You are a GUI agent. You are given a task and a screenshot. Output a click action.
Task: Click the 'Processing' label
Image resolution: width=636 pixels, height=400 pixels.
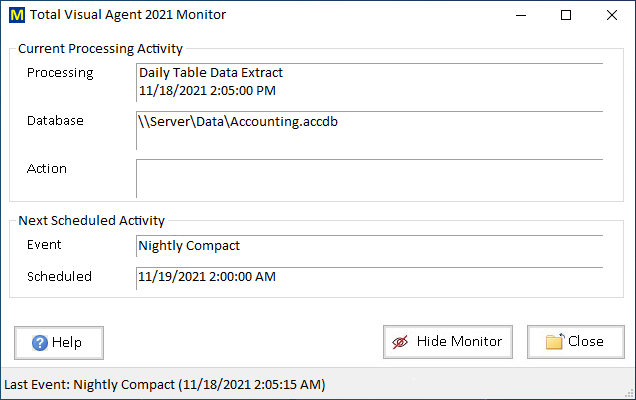(x=60, y=73)
